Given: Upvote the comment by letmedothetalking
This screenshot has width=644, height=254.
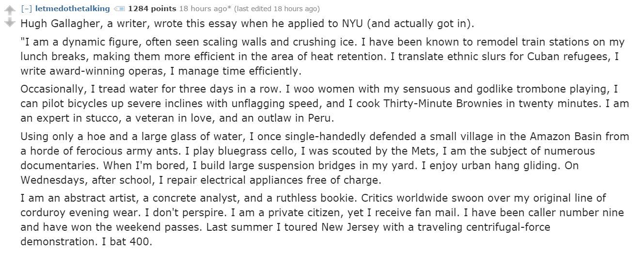Looking at the screenshot, I should (x=9, y=9).
